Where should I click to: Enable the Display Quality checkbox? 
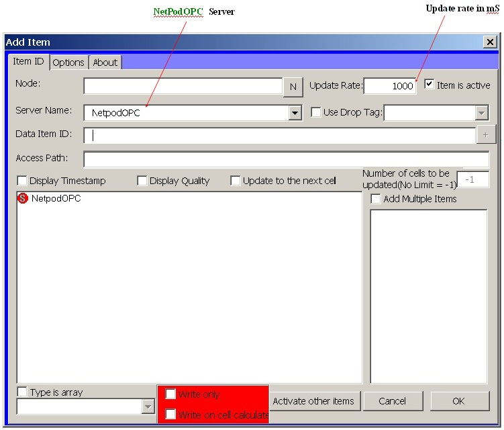pos(142,181)
